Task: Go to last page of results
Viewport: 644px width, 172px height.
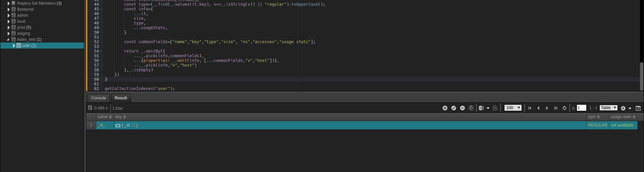Action: (556, 108)
